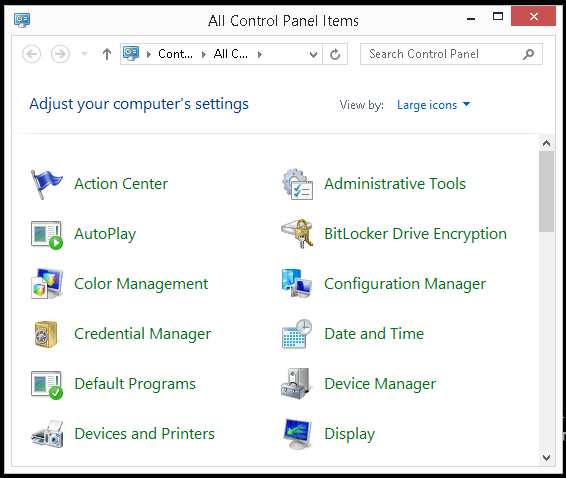Open the Devices and Printers link

point(144,434)
